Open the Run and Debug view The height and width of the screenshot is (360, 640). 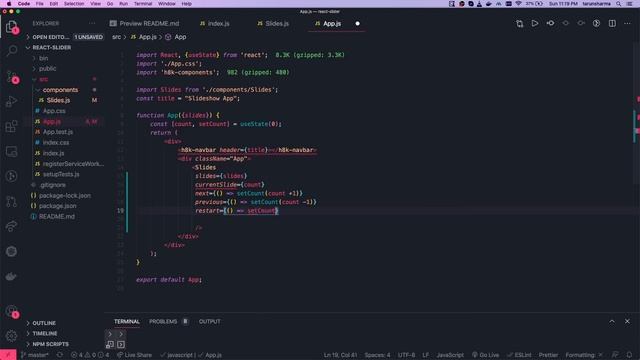(12, 101)
